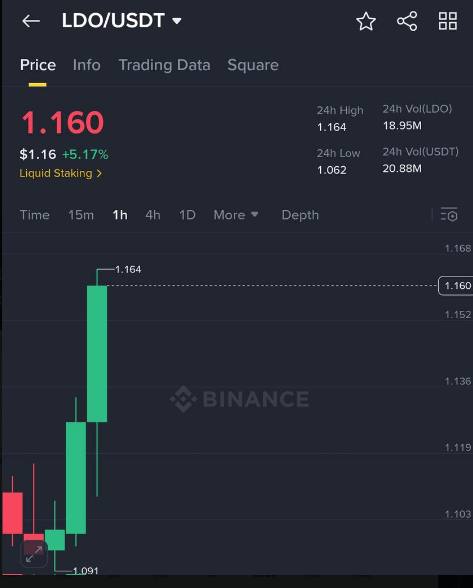The height and width of the screenshot is (588, 473).
Task: Click the 1.091 low marker label
Action: [x=86, y=571]
